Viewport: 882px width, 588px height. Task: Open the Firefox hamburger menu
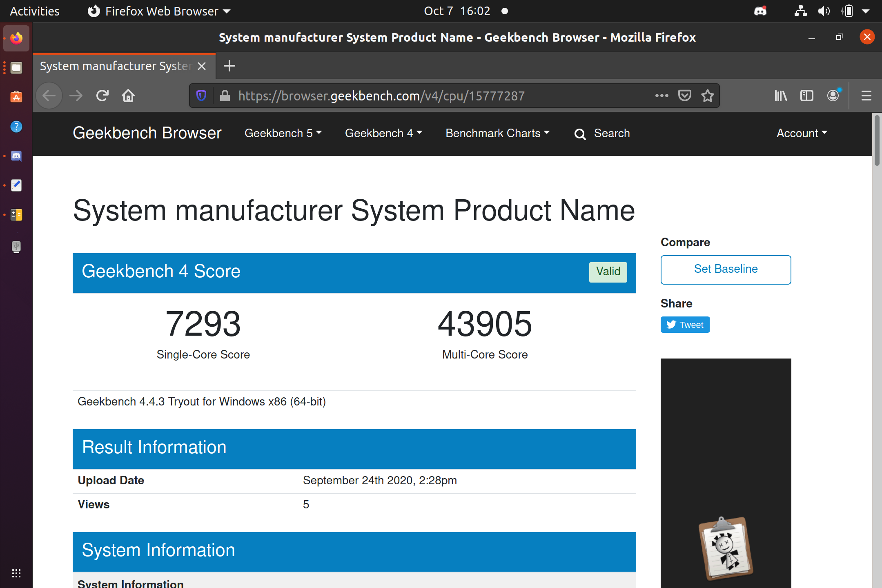[866, 96]
